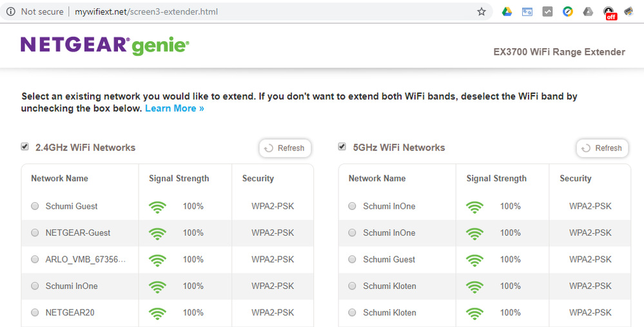This screenshot has height=327, width=644.
Task: Click the 2.4GHz Network Name column header
Action: coord(59,178)
